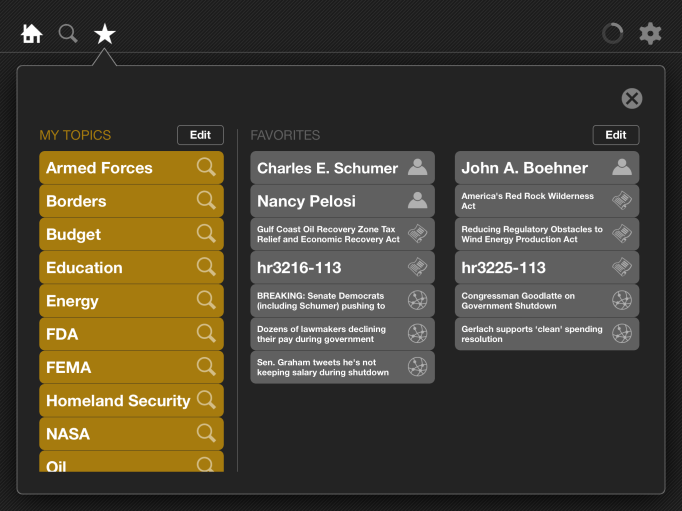The image size is (682, 511).
Task: Open settings gear icon
Action: pyautogui.click(x=650, y=34)
